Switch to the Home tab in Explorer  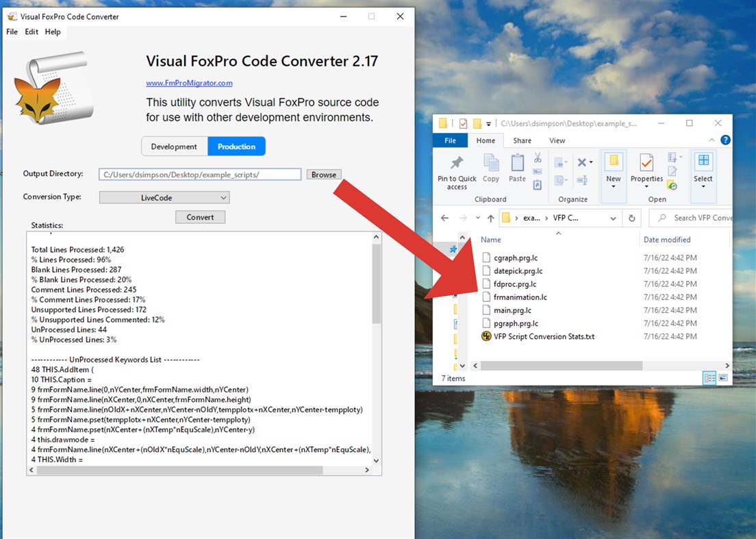[x=486, y=140]
